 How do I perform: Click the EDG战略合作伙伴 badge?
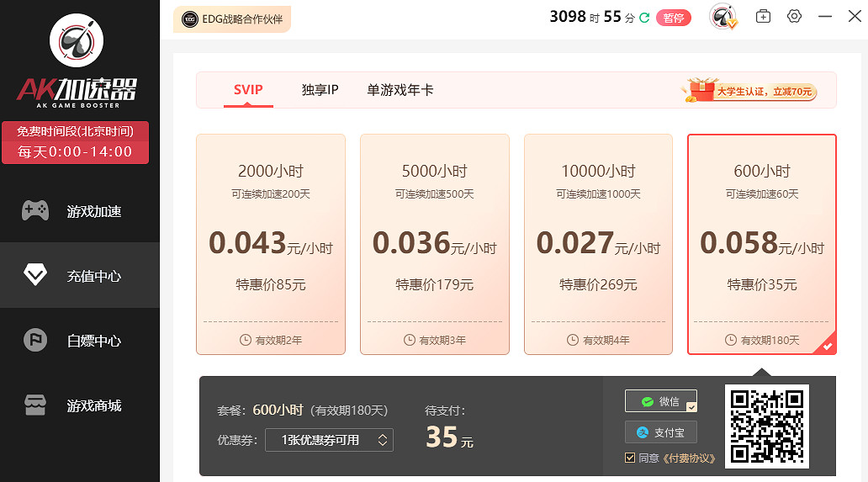coord(232,19)
